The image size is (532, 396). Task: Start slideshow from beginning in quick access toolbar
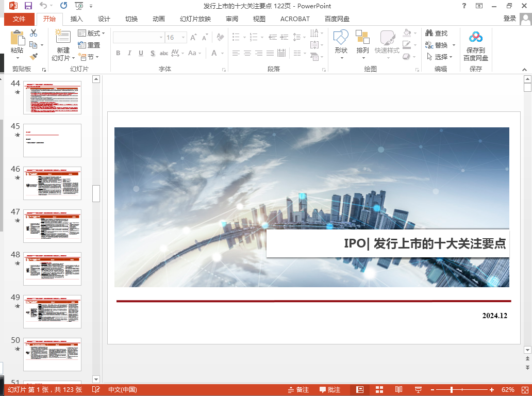coord(79,6)
